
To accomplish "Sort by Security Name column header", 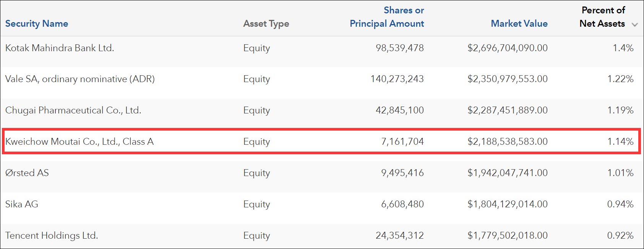I will [37, 24].
